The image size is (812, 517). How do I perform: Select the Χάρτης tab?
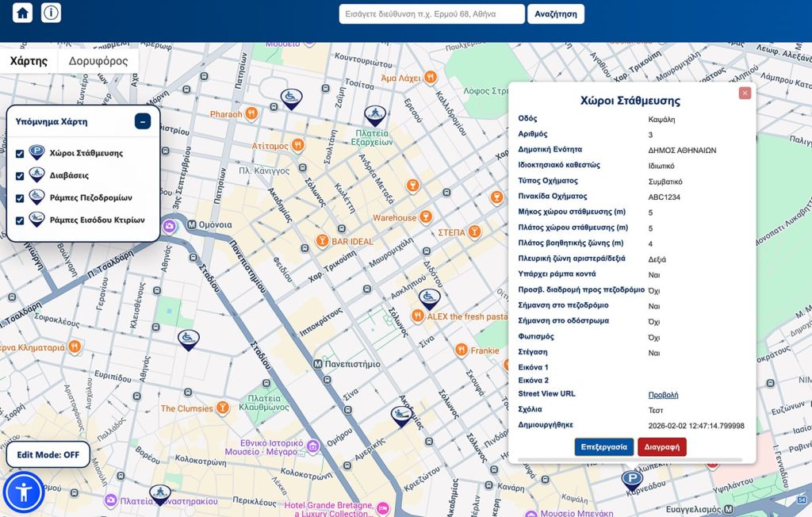(x=29, y=60)
